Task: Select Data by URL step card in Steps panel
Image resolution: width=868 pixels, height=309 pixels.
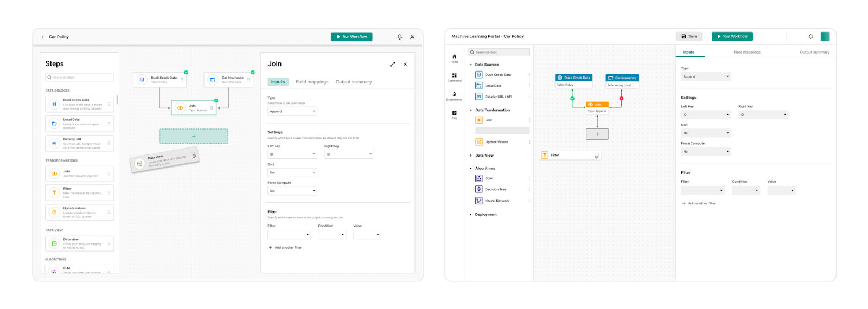Action: (80, 143)
